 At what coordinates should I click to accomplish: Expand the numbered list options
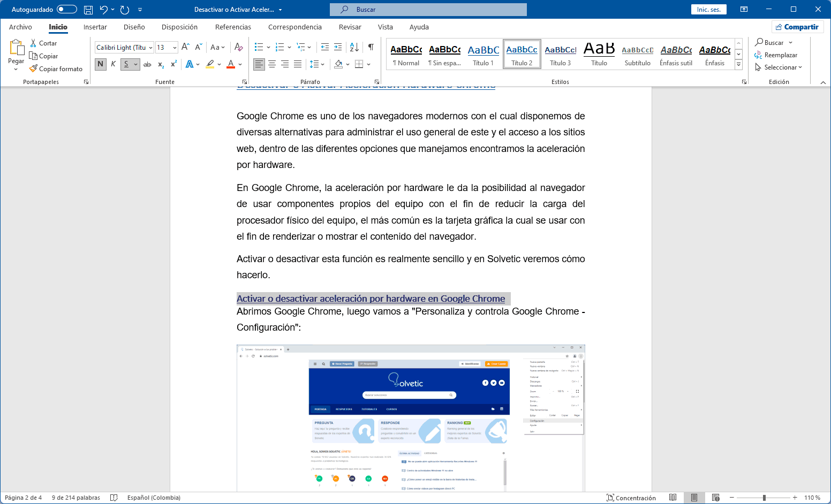290,47
